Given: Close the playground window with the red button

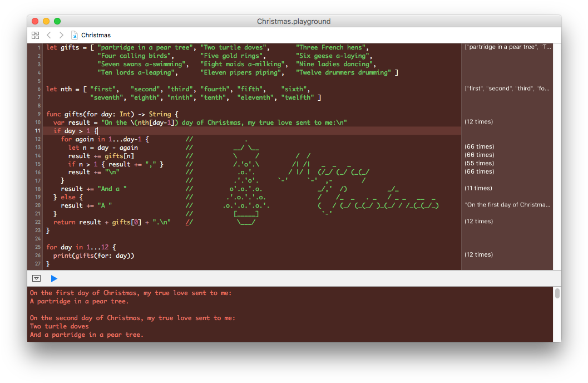Looking at the screenshot, I should (x=35, y=21).
